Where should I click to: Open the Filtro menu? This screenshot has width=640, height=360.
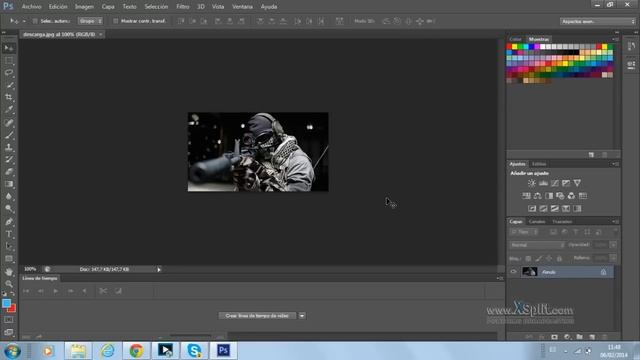point(182,7)
